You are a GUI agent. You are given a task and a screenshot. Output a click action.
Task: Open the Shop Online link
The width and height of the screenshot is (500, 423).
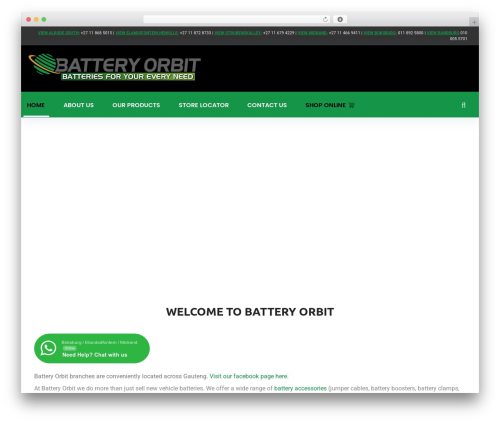click(x=326, y=105)
